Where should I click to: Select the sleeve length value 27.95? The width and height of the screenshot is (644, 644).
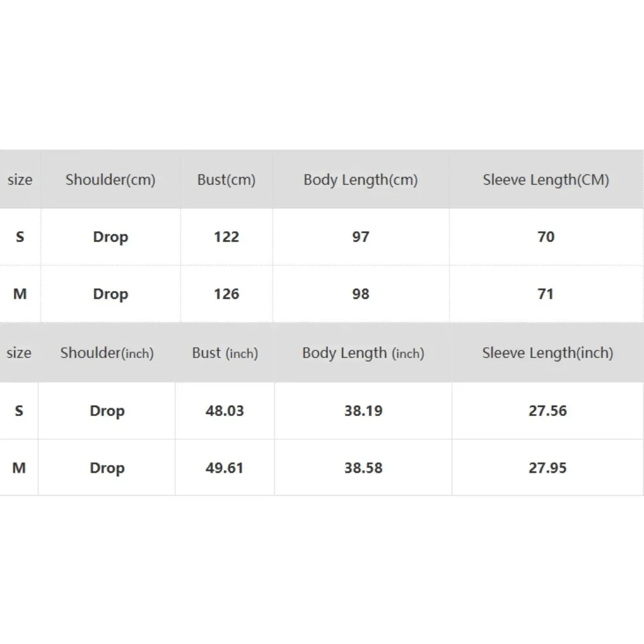547,468
